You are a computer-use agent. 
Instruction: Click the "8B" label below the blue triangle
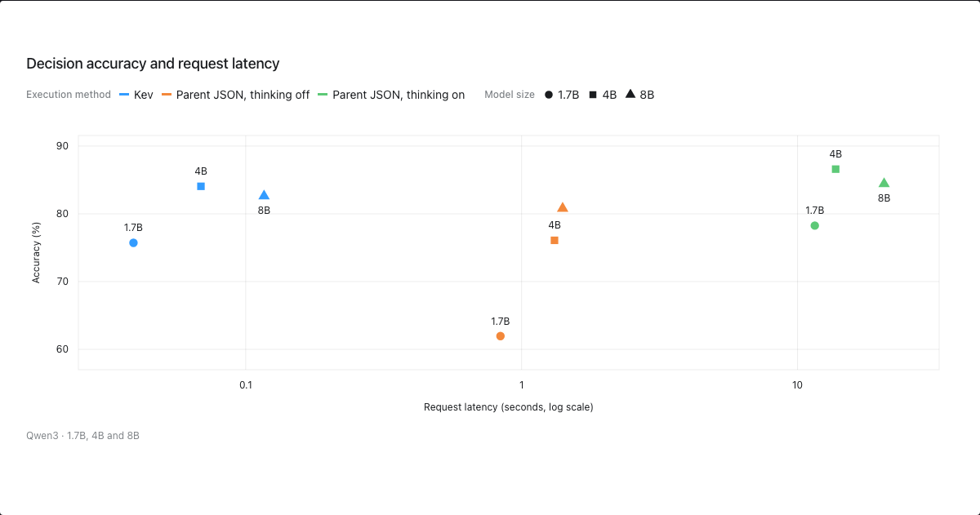pyautogui.click(x=264, y=211)
